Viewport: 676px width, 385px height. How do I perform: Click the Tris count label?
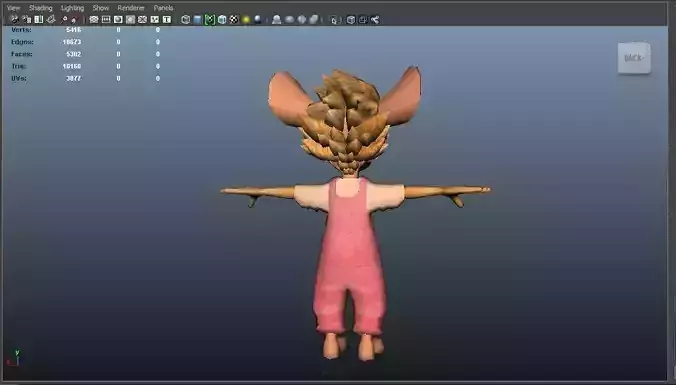[x=19, y=66]
